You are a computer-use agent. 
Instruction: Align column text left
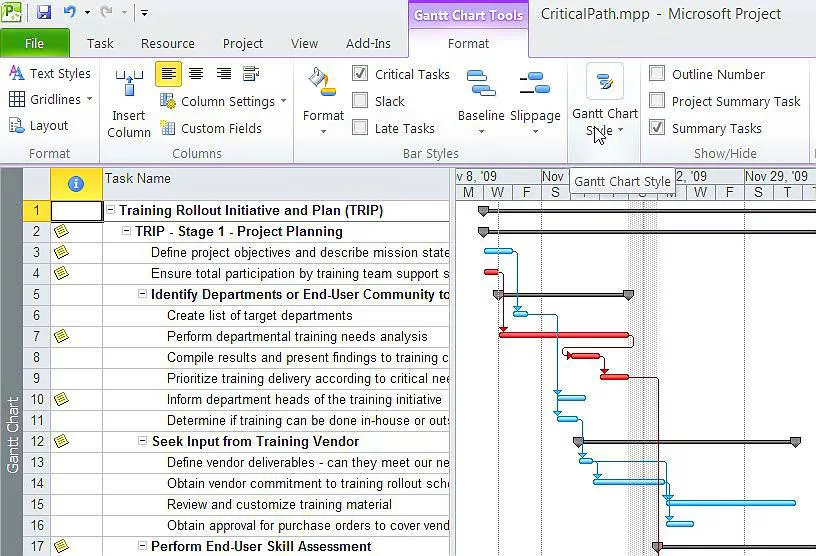[168, 74]
